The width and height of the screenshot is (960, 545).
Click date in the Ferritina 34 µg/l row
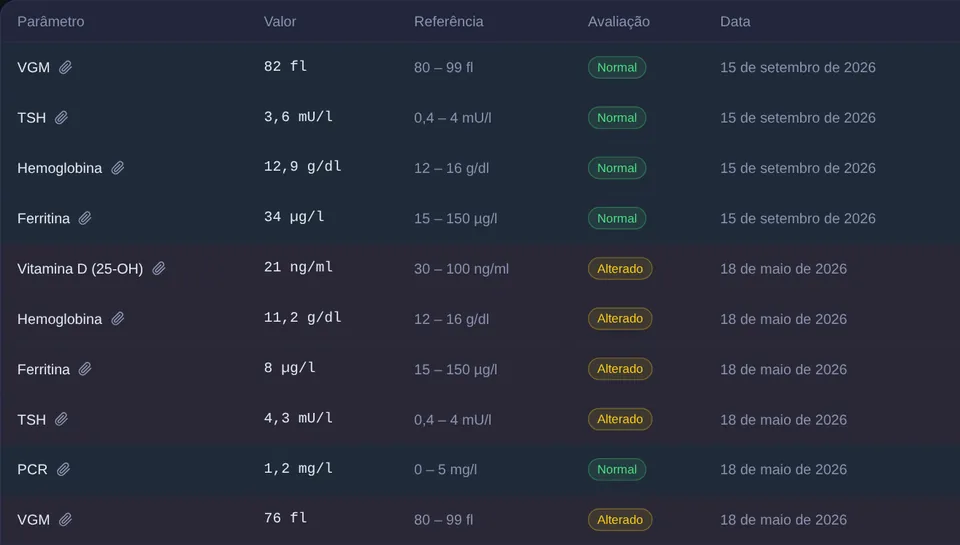click(x=798, y=218)
